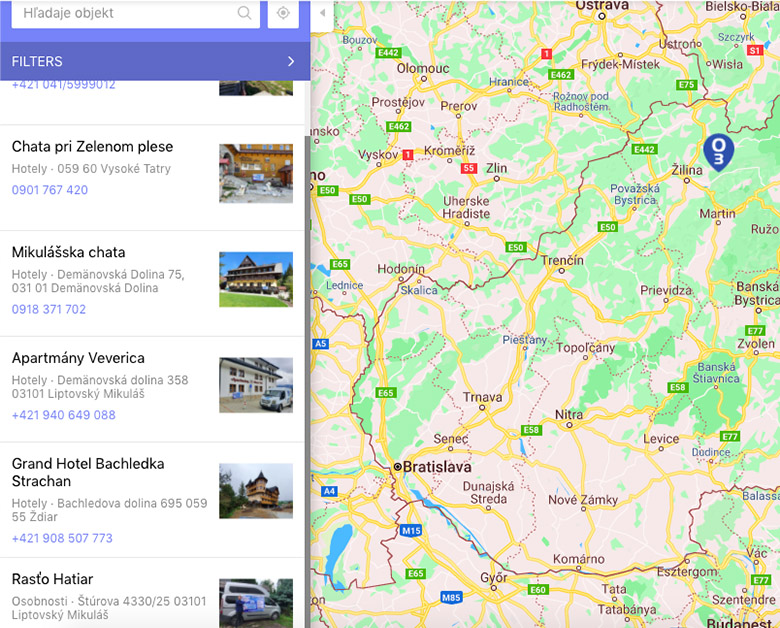Viewport: 780px width, 628px height.
Task: Click Topoľčany label on the map
Action: (x=585, y=348)
